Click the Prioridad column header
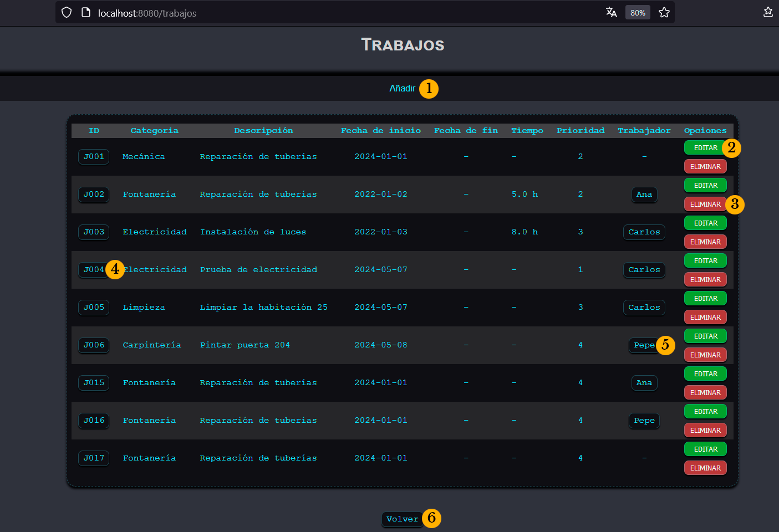Image resolution: width=779 pixels, height=532 pixels. (581, 131)
